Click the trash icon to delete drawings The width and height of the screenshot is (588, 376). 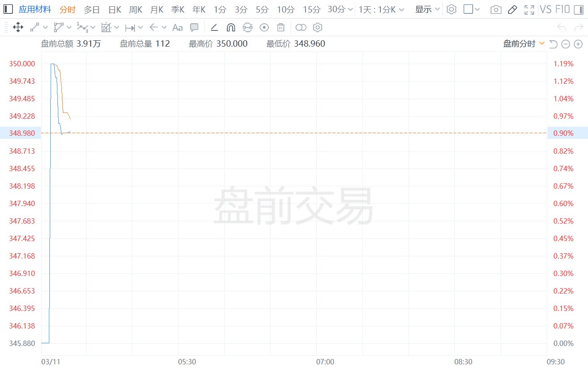[x=281, y=28]
